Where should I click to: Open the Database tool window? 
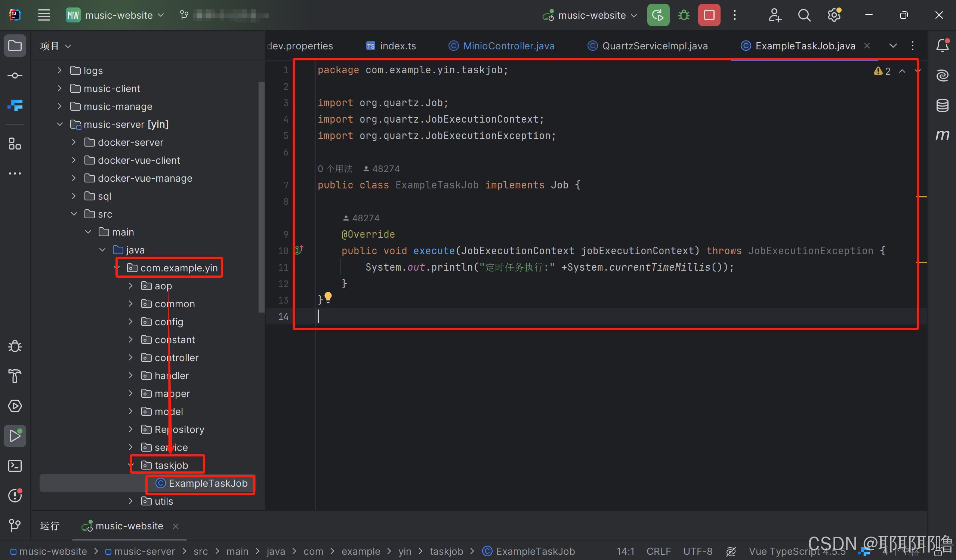[x=942, y=105]
